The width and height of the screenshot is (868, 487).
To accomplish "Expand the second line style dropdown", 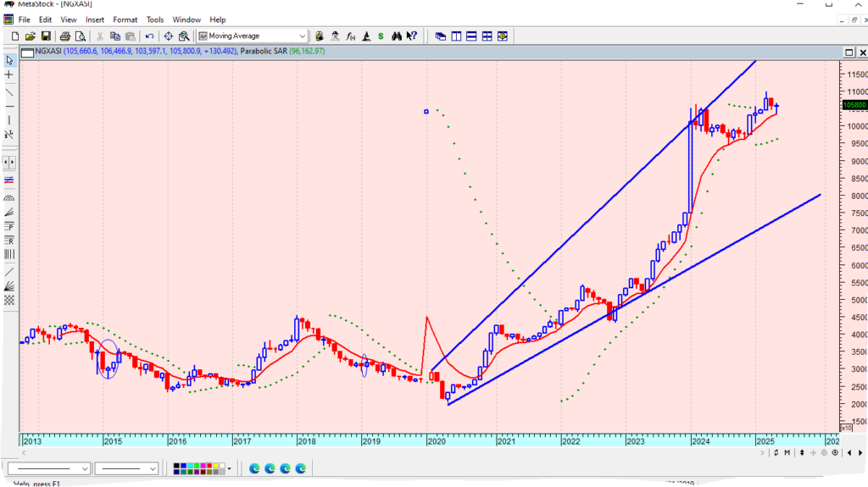I will pyautogui.click(x=153, y=468).
